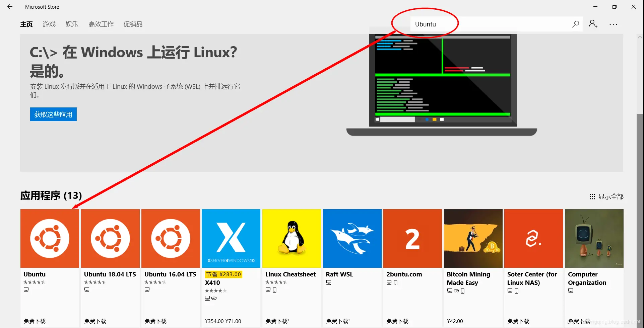Switch to the 高效工作 tab
This screenshot has width=644, height=328.
(101, 24)
